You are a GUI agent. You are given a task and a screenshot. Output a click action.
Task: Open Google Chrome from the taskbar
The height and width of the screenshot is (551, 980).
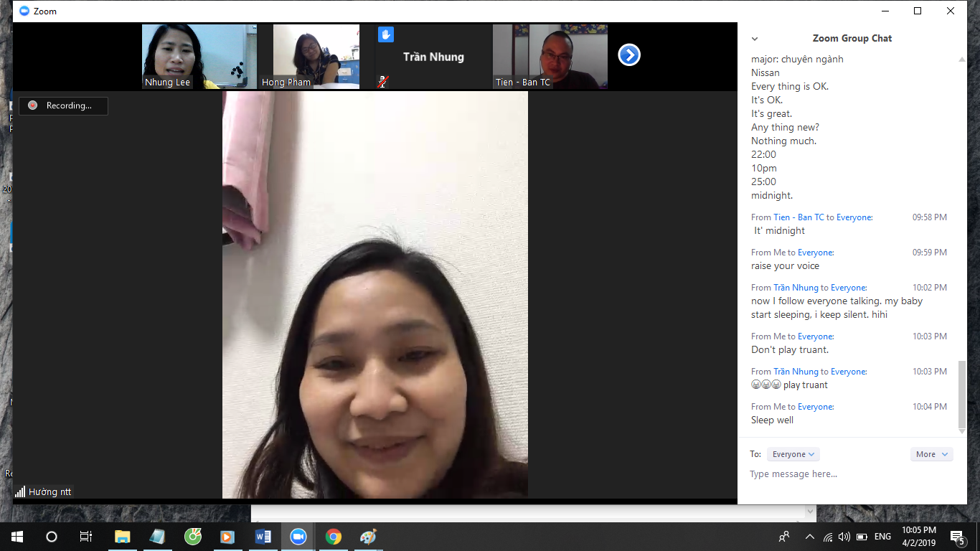(334, 537)
